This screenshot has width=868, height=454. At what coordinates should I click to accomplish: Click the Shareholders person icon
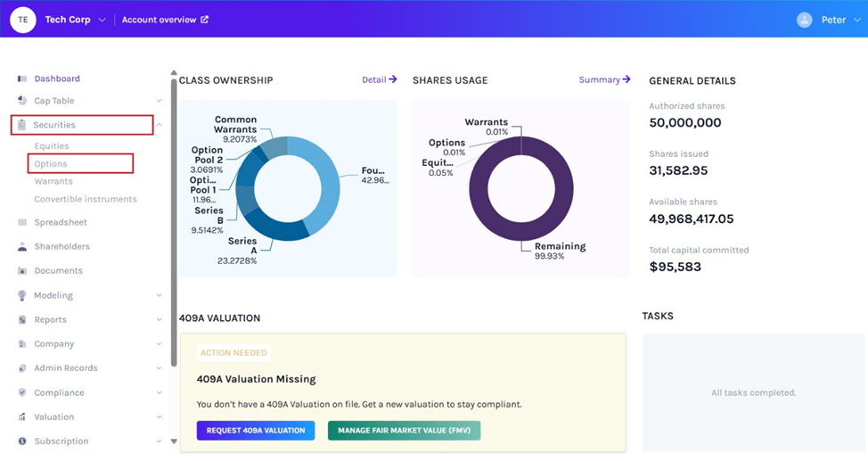[x=22, y=246]
